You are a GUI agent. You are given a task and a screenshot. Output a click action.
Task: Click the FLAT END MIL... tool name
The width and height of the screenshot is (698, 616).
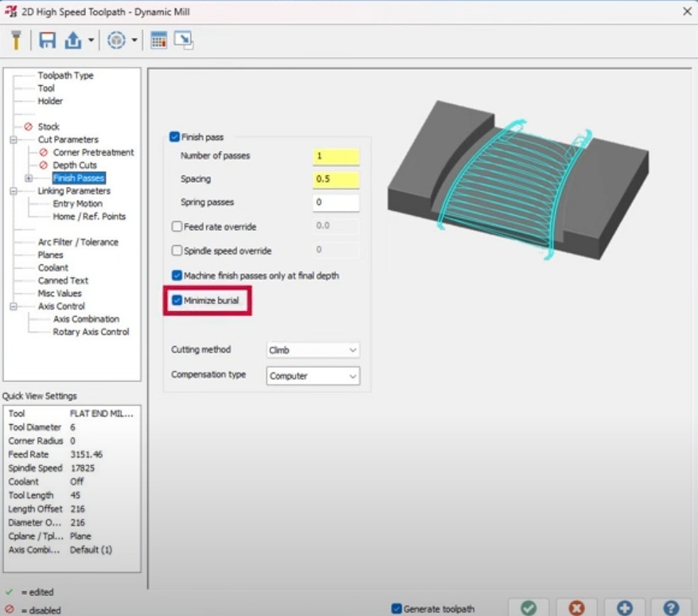(102, 414)
